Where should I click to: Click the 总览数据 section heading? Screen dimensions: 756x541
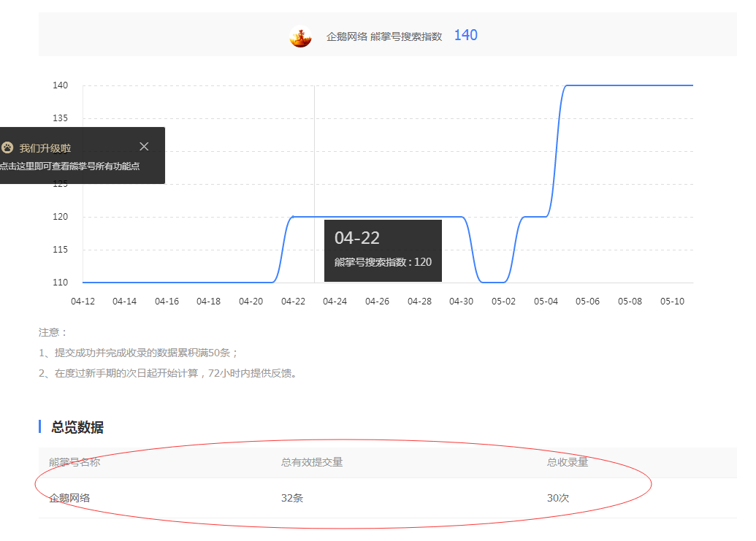pos(77,428)
